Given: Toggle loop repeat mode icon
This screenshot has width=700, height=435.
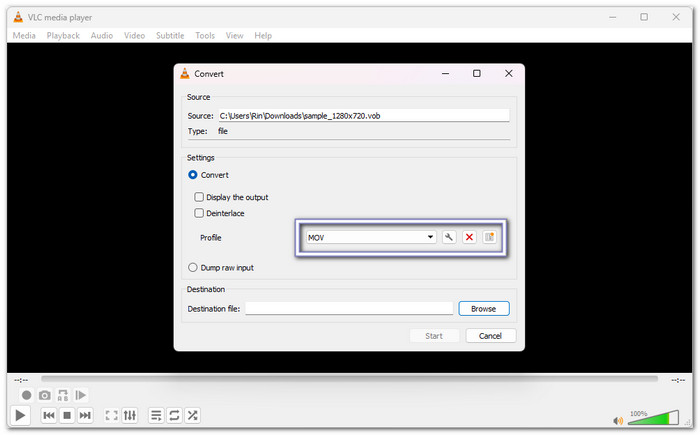Looking at the screenshot, I should coord(174,415).
